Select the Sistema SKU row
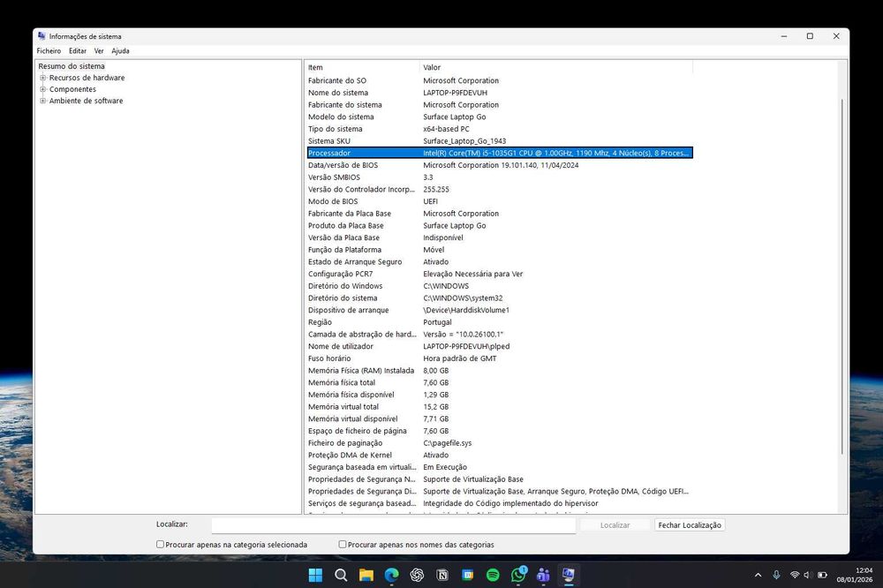 tap(500, 140)
